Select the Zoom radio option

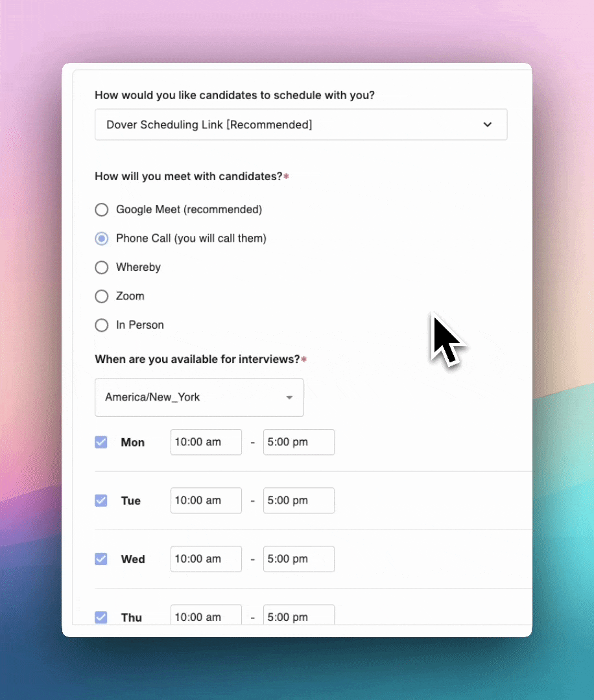tap(101, 296)
